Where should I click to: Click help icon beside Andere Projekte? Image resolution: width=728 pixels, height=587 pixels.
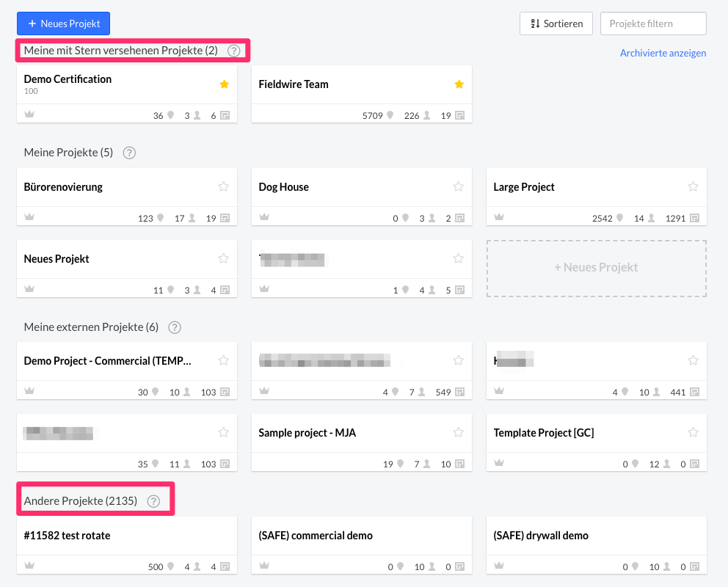pos(153,501)
